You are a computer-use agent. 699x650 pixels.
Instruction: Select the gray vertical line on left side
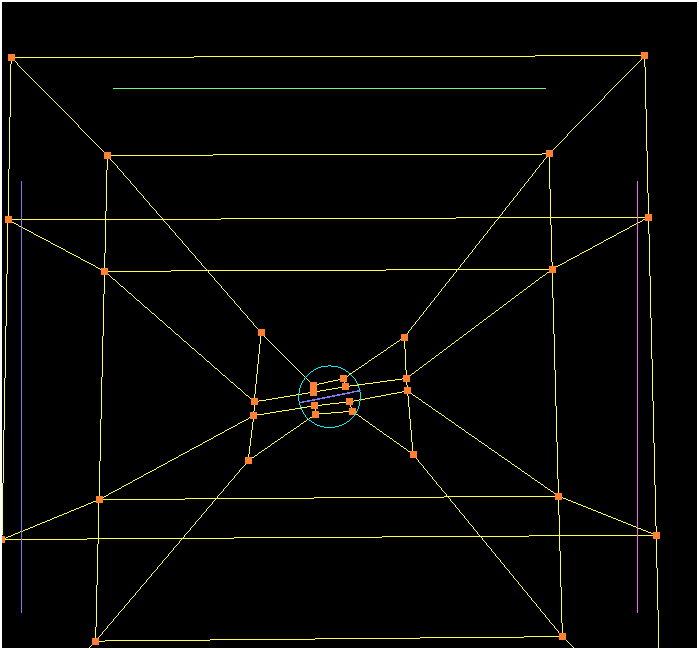[21, 400]
